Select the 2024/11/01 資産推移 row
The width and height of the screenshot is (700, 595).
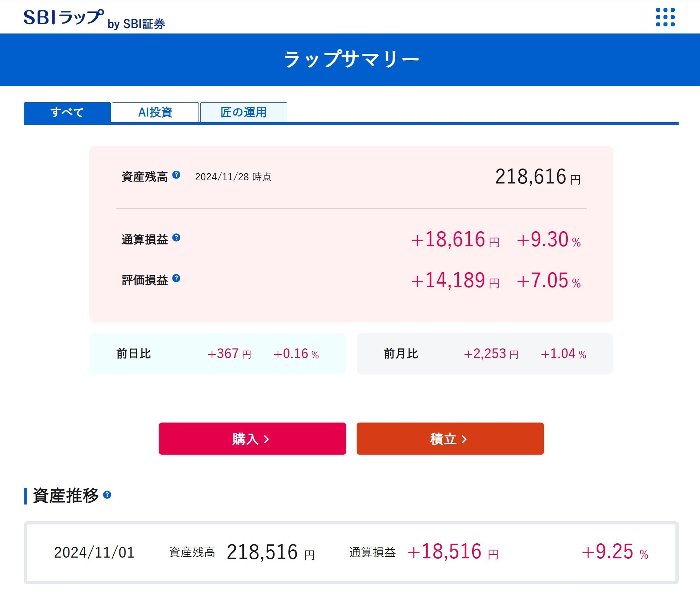point(351,553)
